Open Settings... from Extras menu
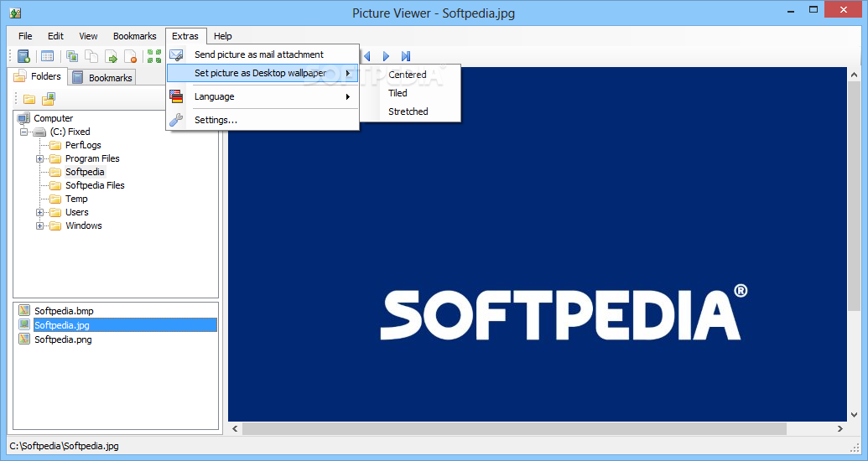 pos(263,120)
